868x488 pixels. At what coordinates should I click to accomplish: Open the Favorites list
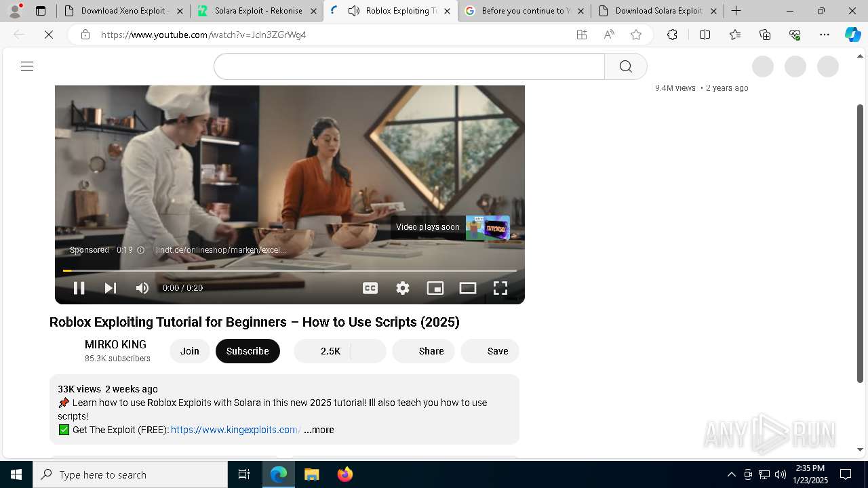735,35
